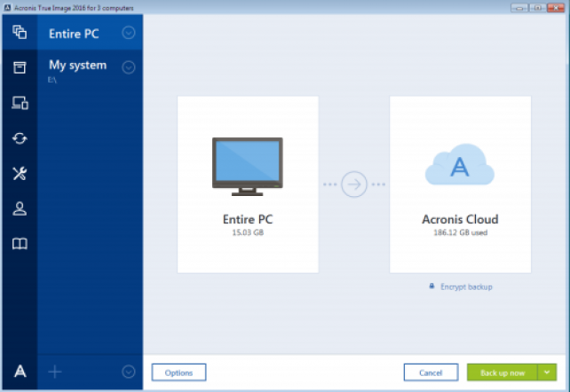The height and width of the screenshot is (392, 570).
Task: Open the Back up now dropdown arrow
Action: click(547, 372)
